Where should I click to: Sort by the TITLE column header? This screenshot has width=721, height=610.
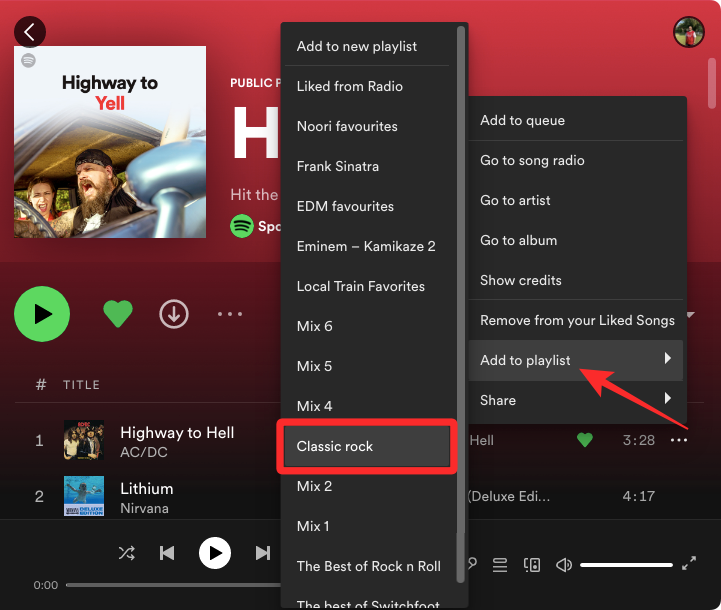pos(81,385)
